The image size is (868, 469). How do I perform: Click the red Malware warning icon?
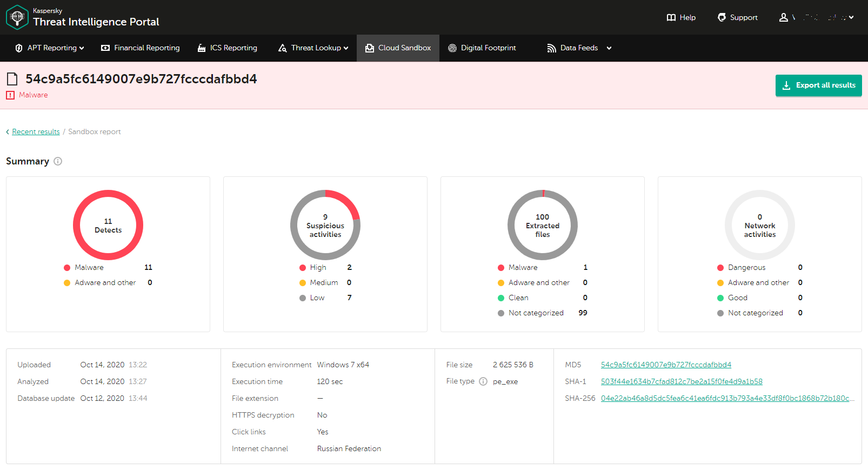10,95
